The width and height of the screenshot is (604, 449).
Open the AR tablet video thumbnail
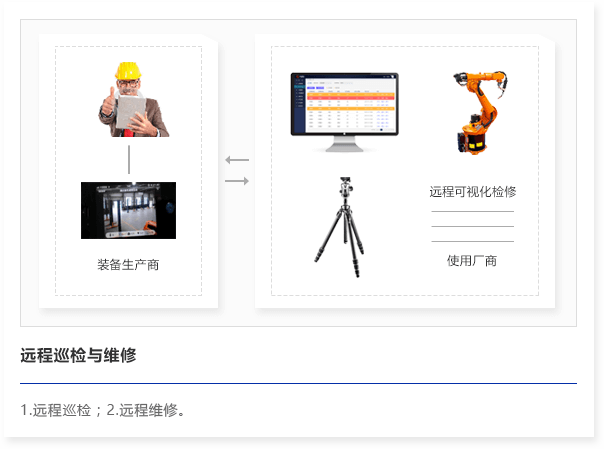point(128,210)
